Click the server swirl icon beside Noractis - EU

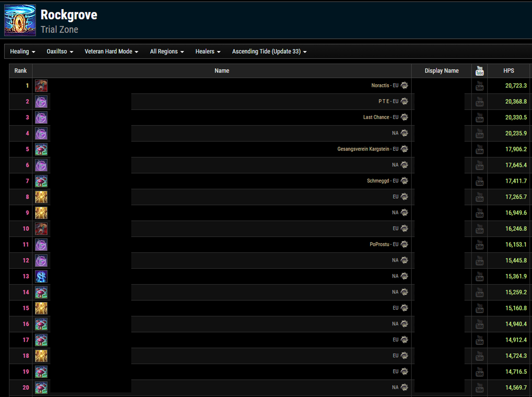point(404,85)
